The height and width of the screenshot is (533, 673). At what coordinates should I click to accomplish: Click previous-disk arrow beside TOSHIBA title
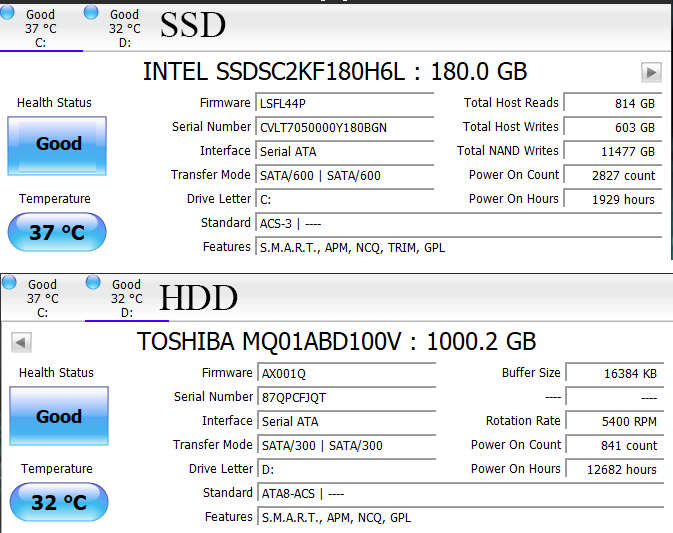[21, 342]
